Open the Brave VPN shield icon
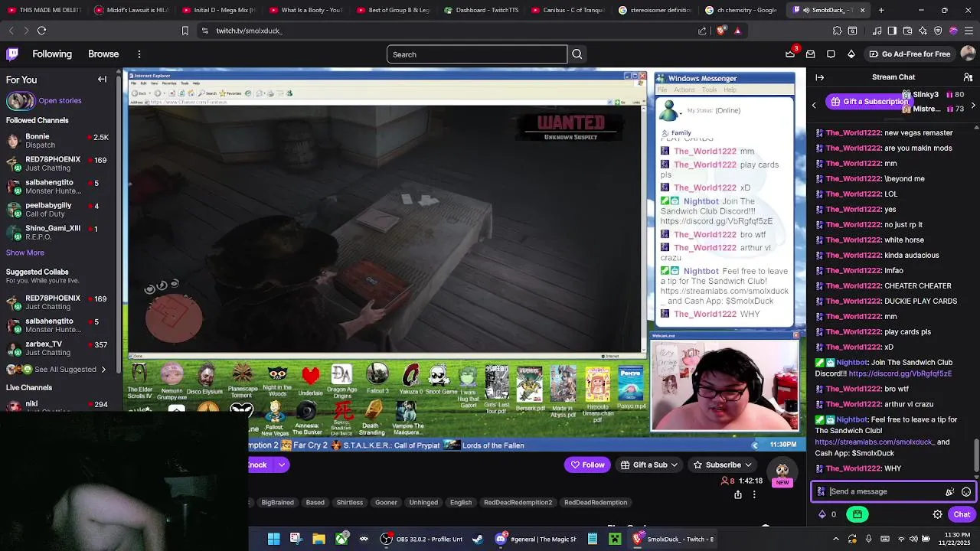The image size is (980, 551). [938, 31]
